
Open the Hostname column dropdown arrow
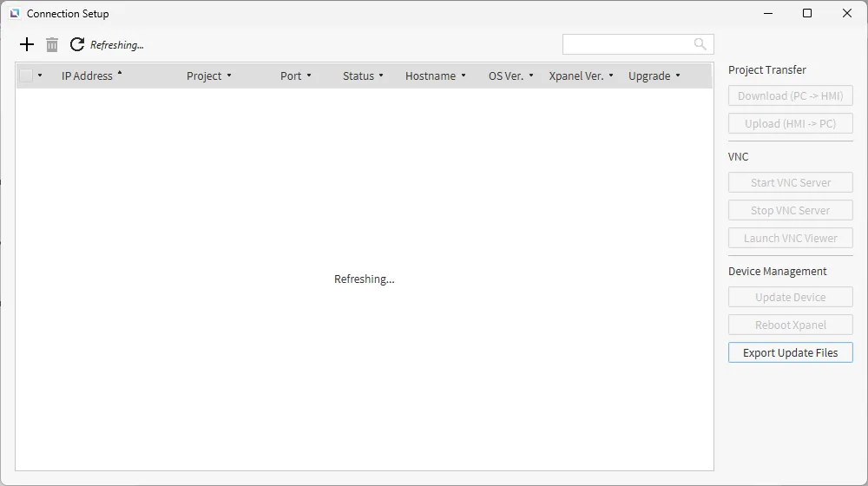[464, 76]
